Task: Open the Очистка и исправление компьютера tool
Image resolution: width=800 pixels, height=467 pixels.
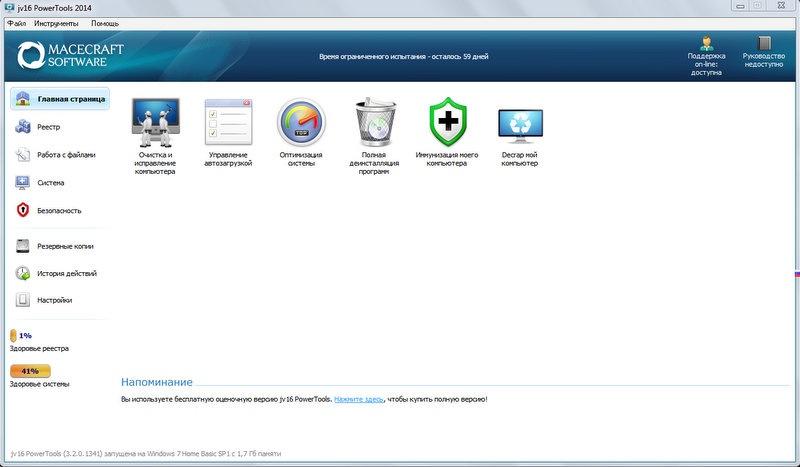Action: (155, 136)
